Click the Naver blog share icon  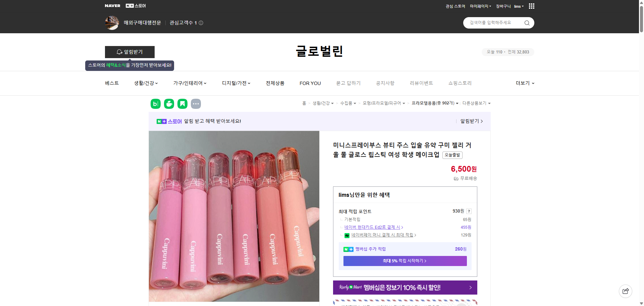click(x=155, y=104)
